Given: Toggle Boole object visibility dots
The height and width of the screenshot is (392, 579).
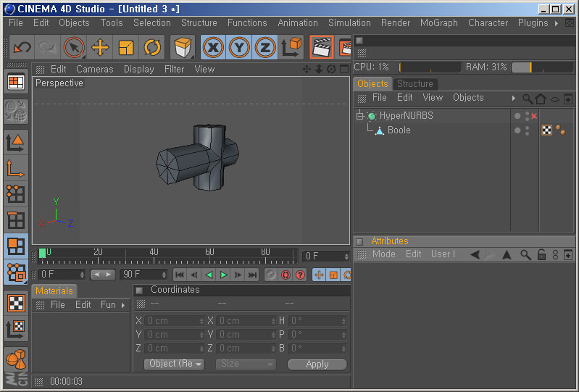Looking at the screenshot, I should pos(527,130).
